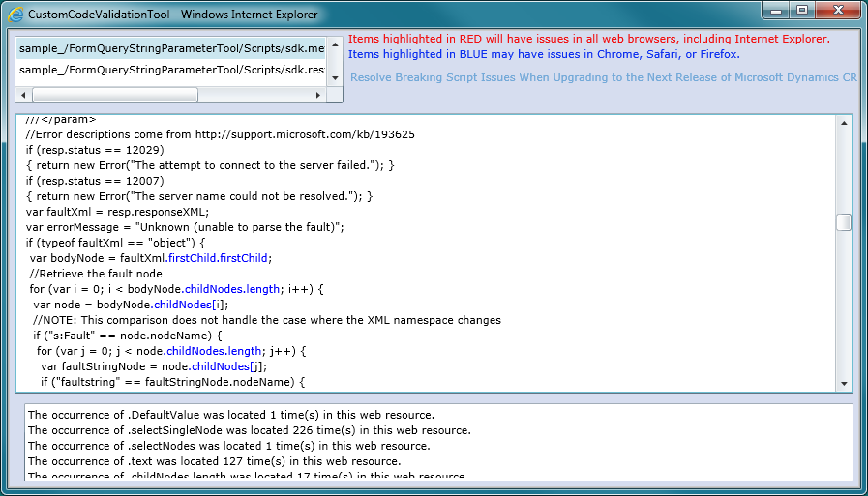
Task: Click the .text occurrence result line
Action: pyautogui.click(x=230, y=461)
